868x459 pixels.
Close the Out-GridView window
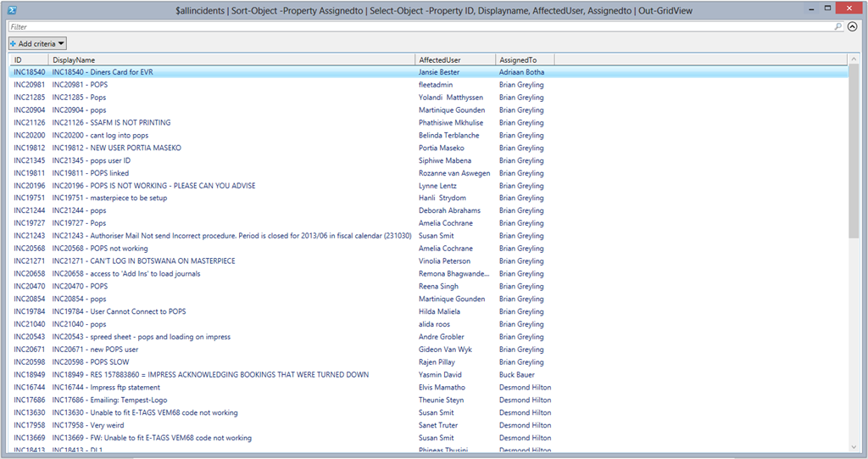tap(844, 8)
